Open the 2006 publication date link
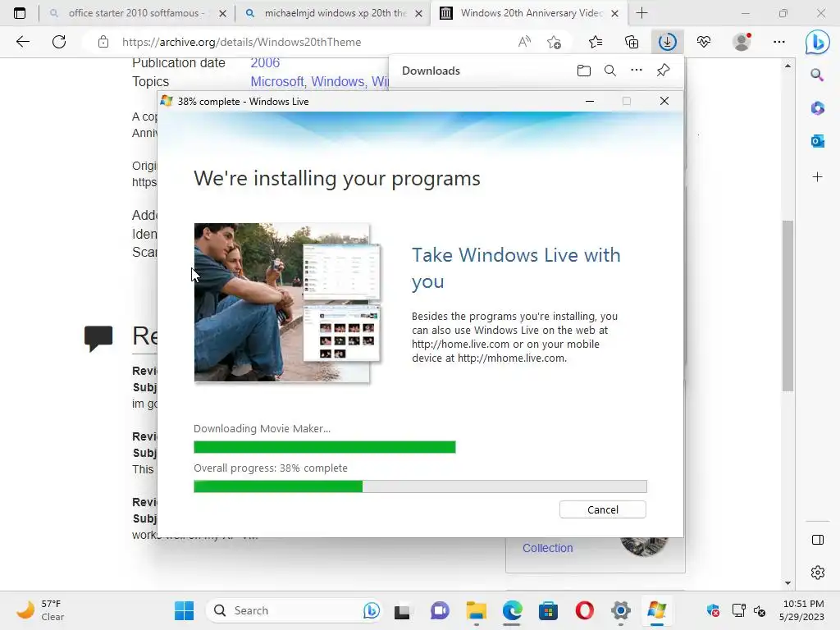Screen dimensions: 840x630 click(265, 62)
